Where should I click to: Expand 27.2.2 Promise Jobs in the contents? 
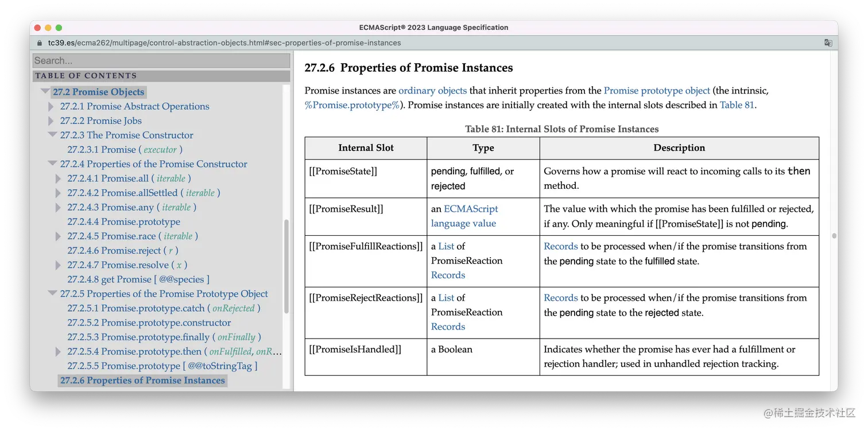coord(51,121)
